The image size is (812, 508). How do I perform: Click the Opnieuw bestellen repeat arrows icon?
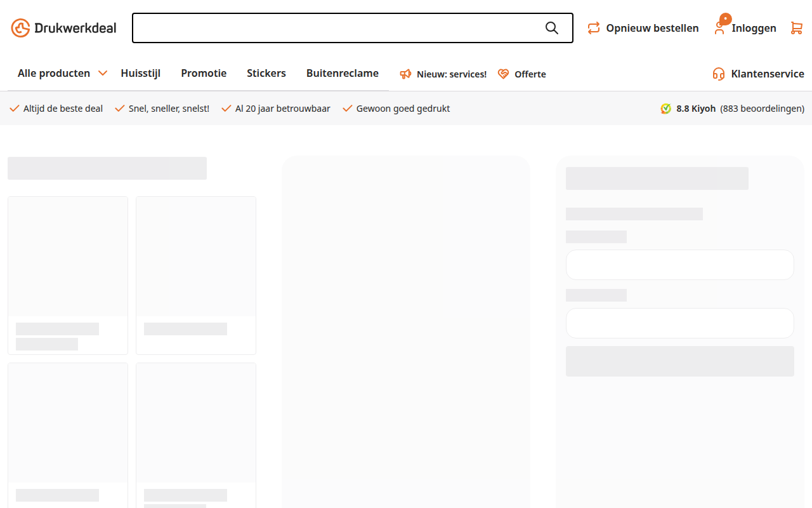point(594,28)
